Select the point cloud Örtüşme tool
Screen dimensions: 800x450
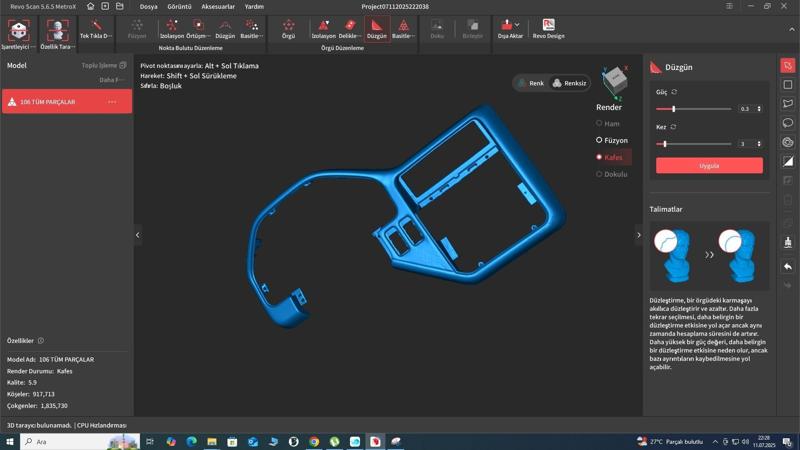(198, 29)
